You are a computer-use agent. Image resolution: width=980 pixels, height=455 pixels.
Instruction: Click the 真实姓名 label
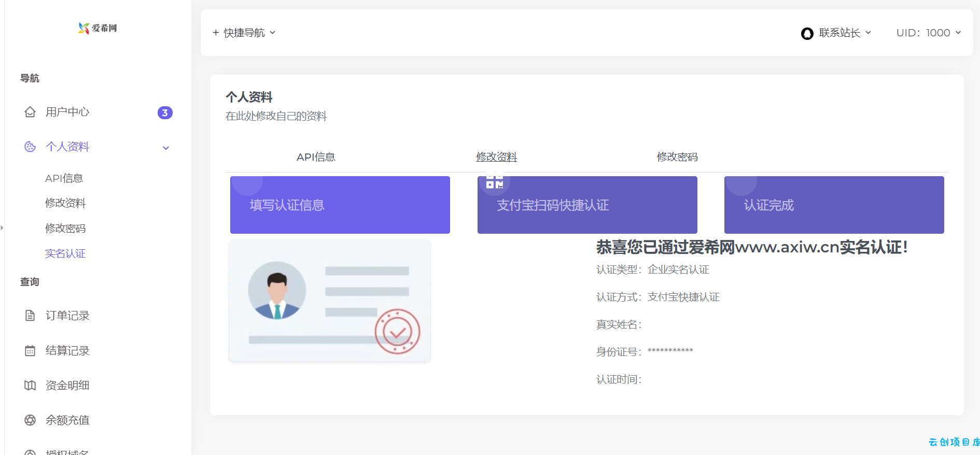(619, 324)
